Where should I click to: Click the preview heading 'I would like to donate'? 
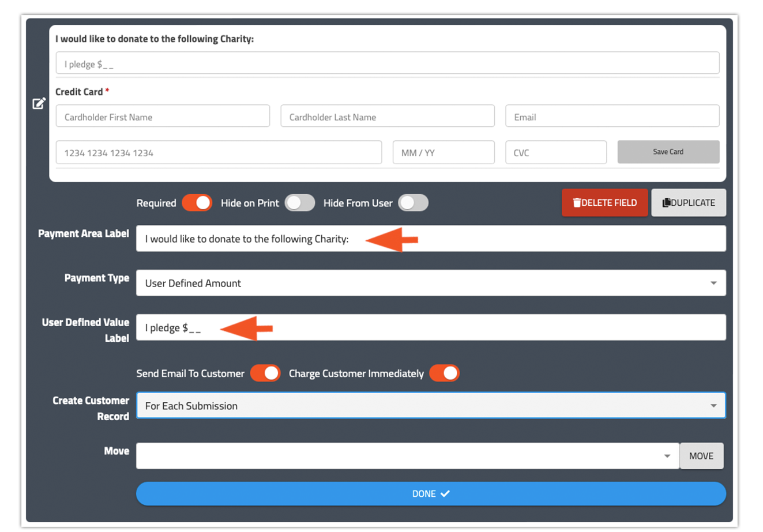pos(155,39)
